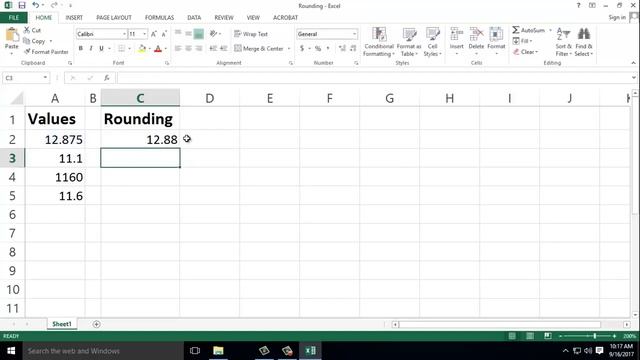Switch to Page Layout view in status bar
This screenshot has width=640, height=360.
[530, 336]
